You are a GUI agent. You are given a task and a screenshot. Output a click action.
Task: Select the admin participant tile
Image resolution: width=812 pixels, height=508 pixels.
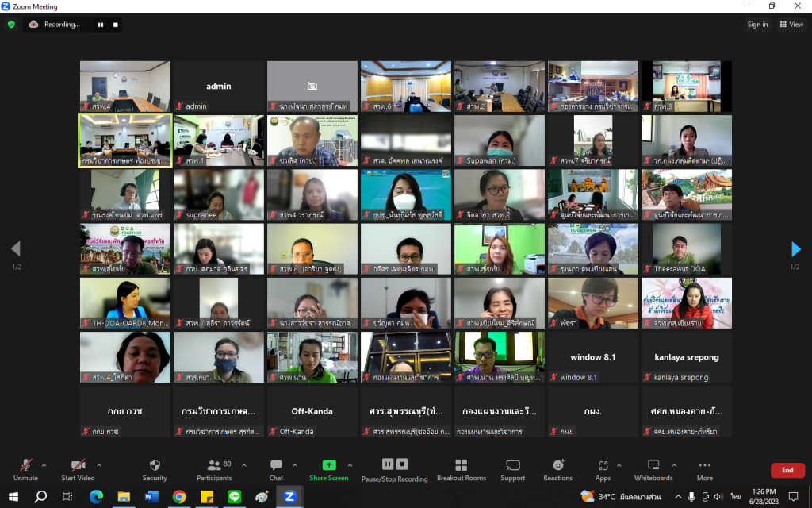tap(219, 86)
